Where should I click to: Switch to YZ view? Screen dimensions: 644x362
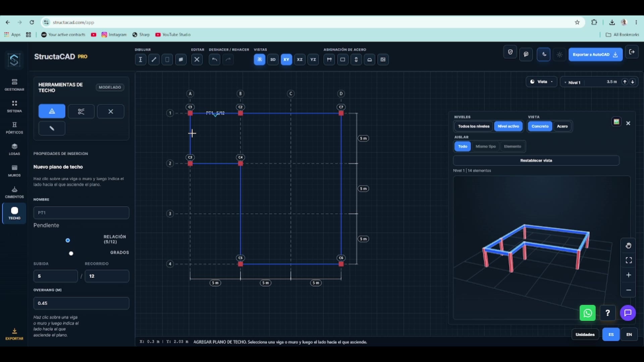313,60
